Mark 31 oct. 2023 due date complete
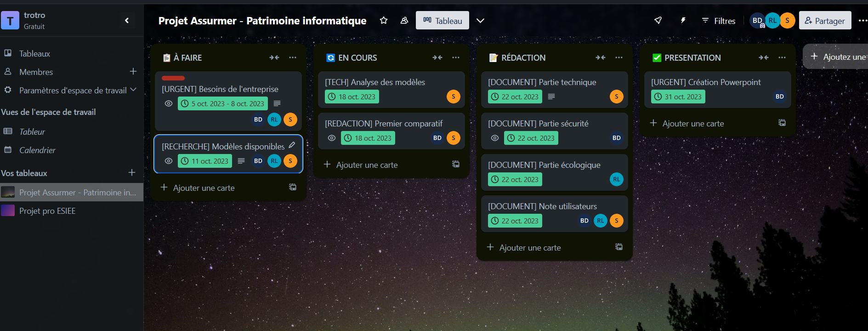Viewport: 868px width, 331px height. [678, 97]
